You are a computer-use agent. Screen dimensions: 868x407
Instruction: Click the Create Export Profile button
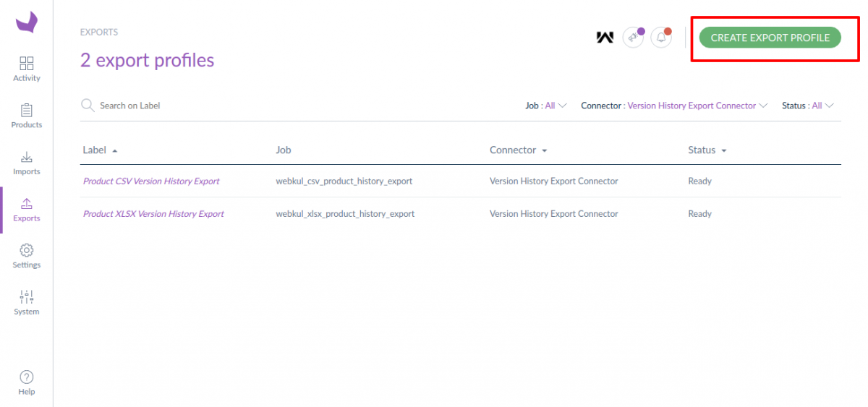pyautogui.click(x=770, y=38)
